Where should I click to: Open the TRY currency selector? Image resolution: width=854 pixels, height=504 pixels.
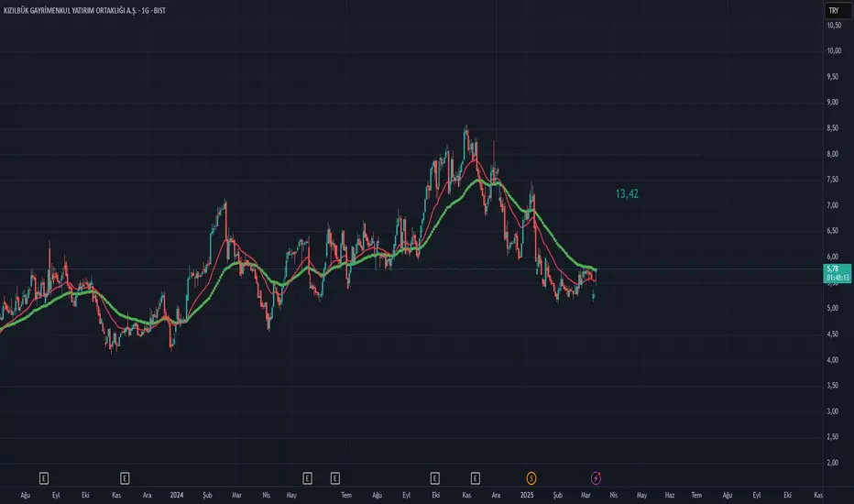(x=837, y=10)
